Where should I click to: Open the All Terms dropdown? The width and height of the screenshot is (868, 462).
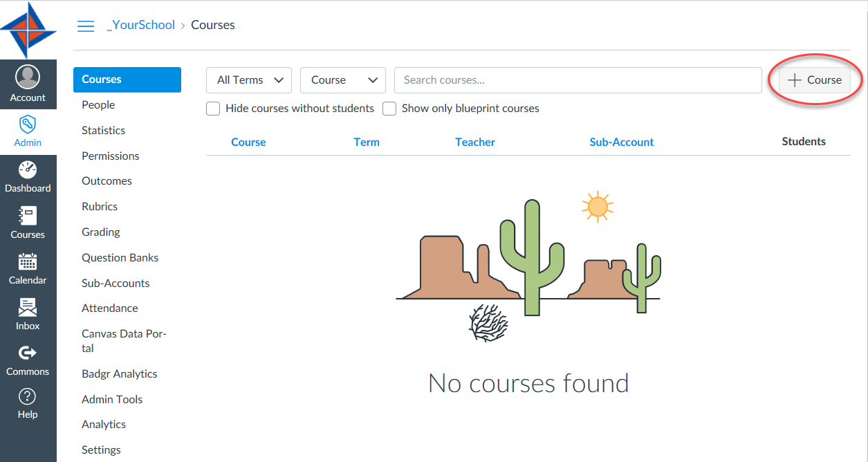point(249,80)
